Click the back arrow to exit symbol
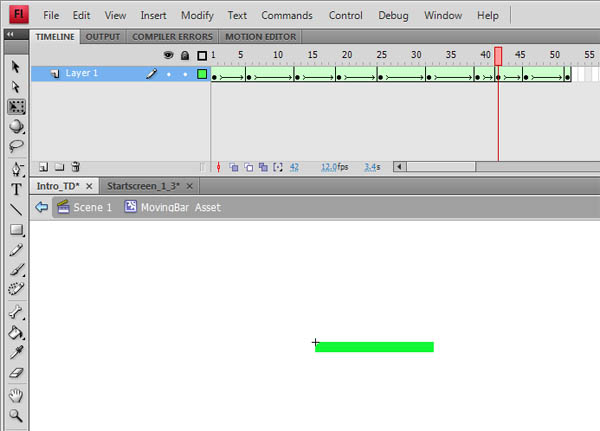This screenshot has height=431, width=600. 41,207
